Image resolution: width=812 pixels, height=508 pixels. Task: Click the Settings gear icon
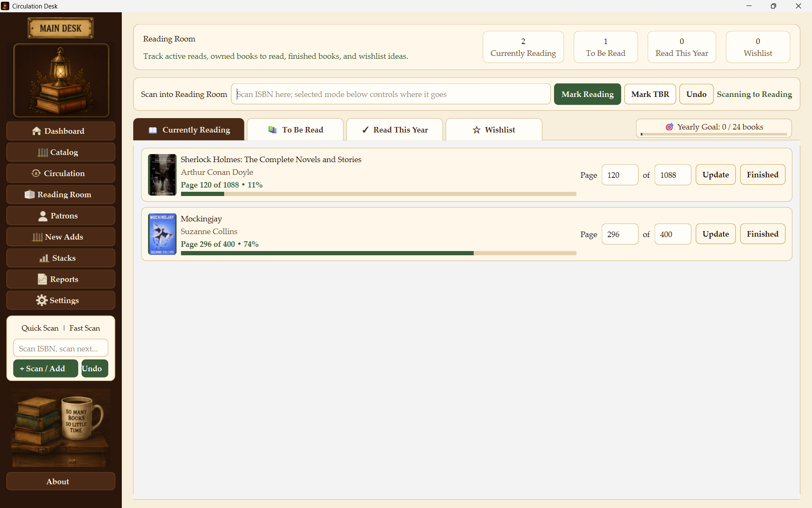(x=41, y=300)
